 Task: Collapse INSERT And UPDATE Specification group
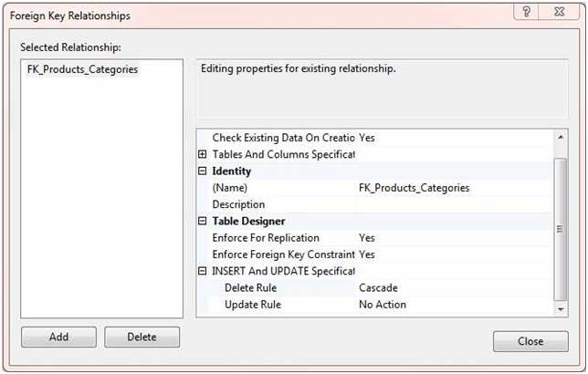(x=203, y=271)
